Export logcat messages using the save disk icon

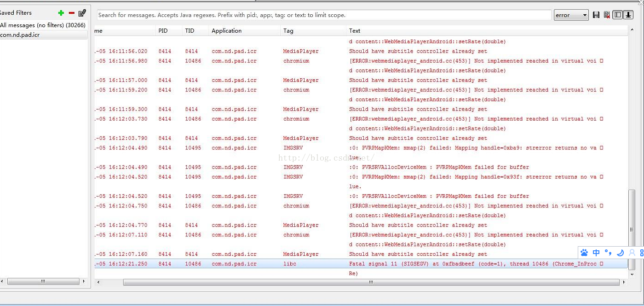[596, 15]
